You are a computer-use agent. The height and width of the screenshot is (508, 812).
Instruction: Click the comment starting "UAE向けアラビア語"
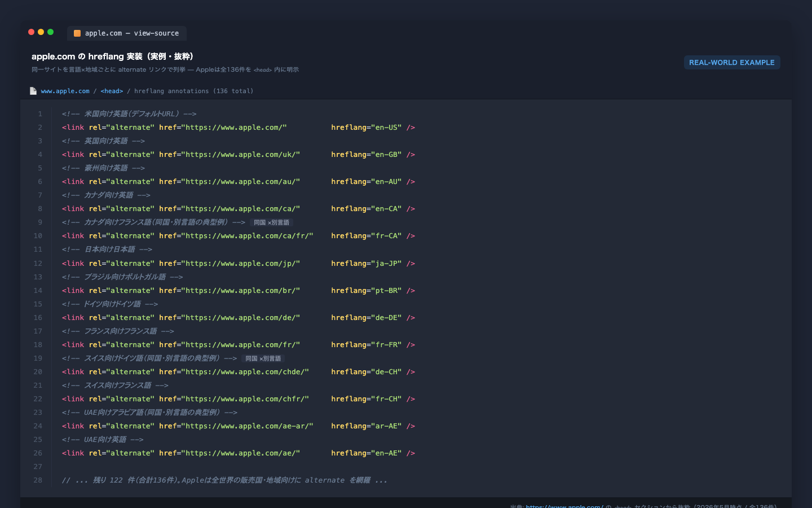click(x=149, y=413)
